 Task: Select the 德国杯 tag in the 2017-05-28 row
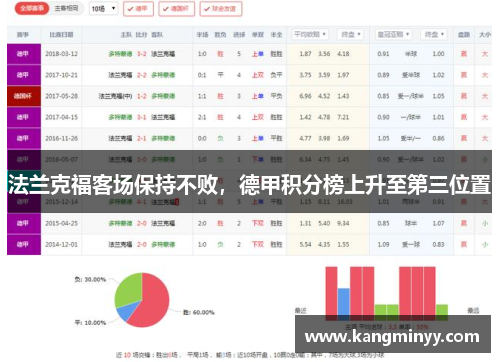[24, 96]
